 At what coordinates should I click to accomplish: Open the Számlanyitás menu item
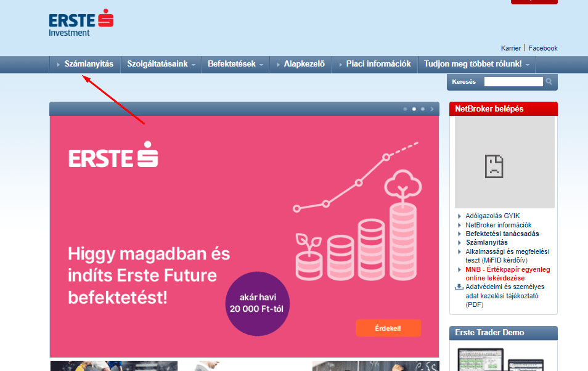(85, 64)
